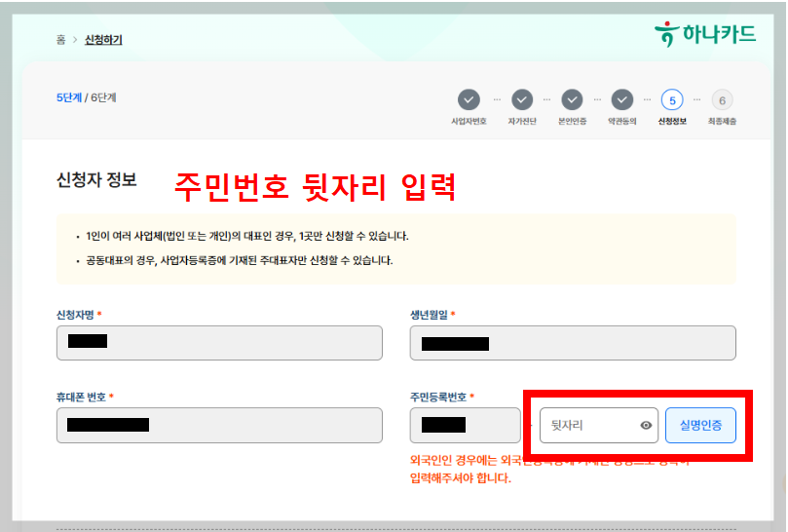Click the notice starting with 1인이 여러 사업체
The width and height of the screenshot is (788, 532).
(x=247, y=236)
